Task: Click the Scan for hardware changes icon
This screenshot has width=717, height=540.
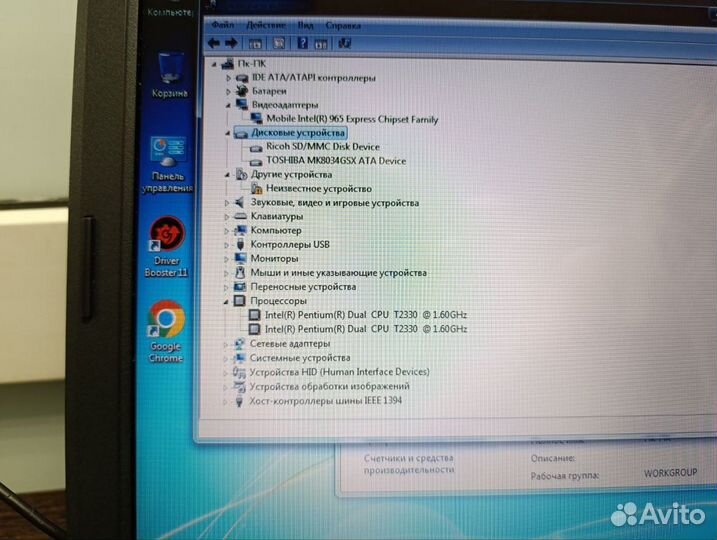Action: coord(344,43)
